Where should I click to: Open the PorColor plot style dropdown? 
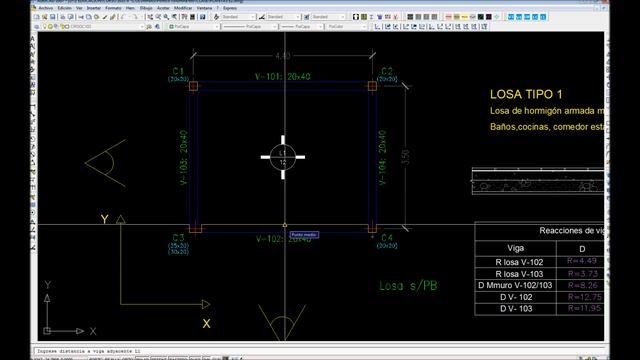tap(346, 27)
